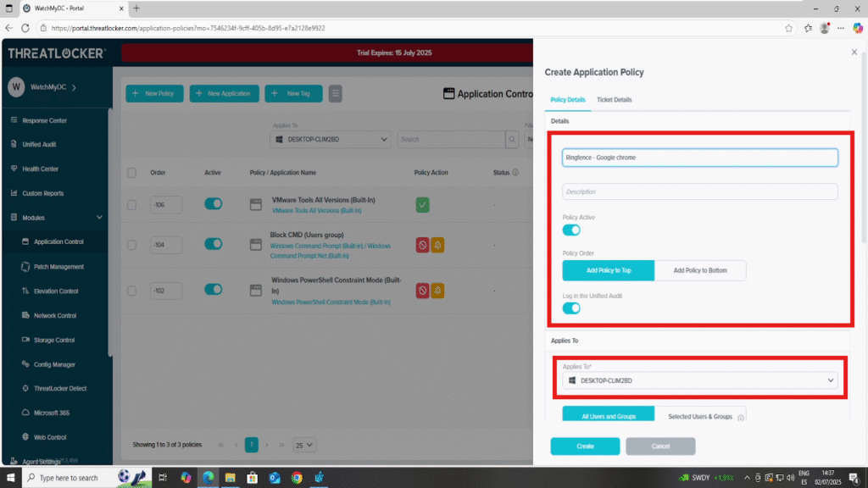The width and height of the screenshot is (868, 488).
Task: Click the Status info icon in header
Action: coord(515,173)
